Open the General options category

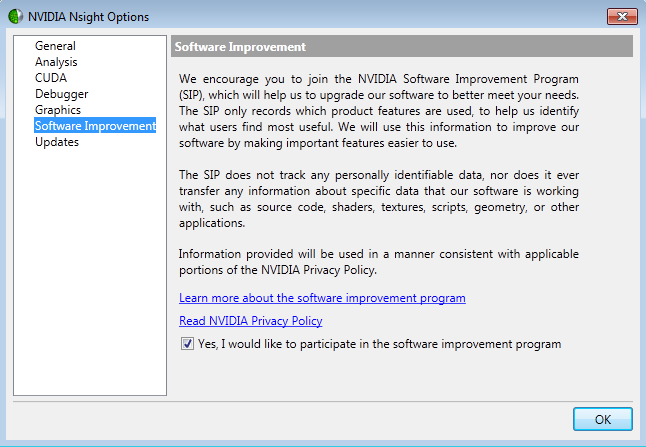[55, 46]
